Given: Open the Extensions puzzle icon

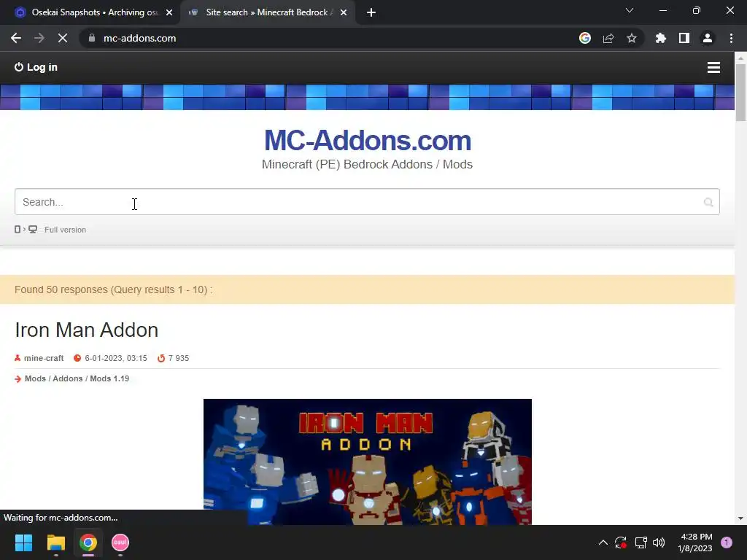Looking at the screenshot, I should click(661, 38).
